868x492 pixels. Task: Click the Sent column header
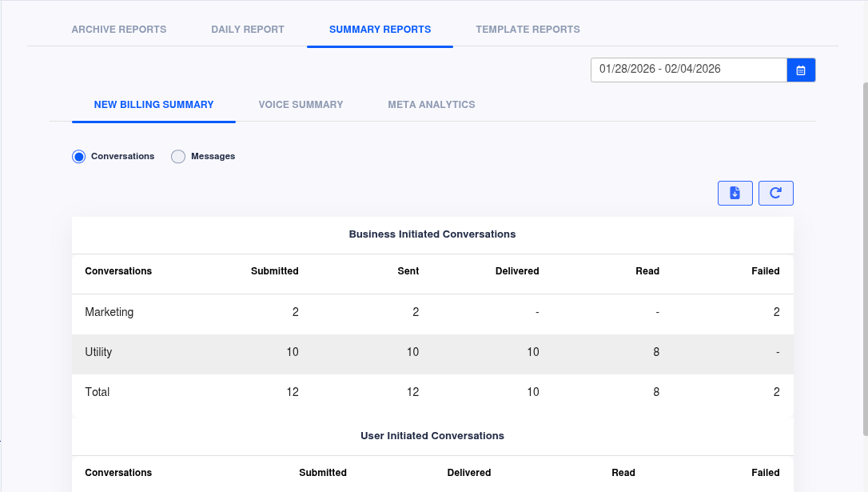(x=408, y=271)
